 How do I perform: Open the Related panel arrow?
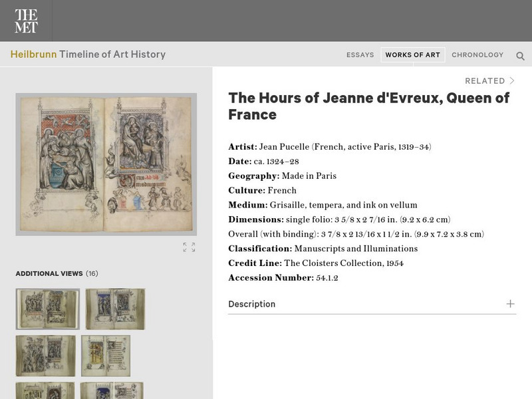tap(512, 80)
